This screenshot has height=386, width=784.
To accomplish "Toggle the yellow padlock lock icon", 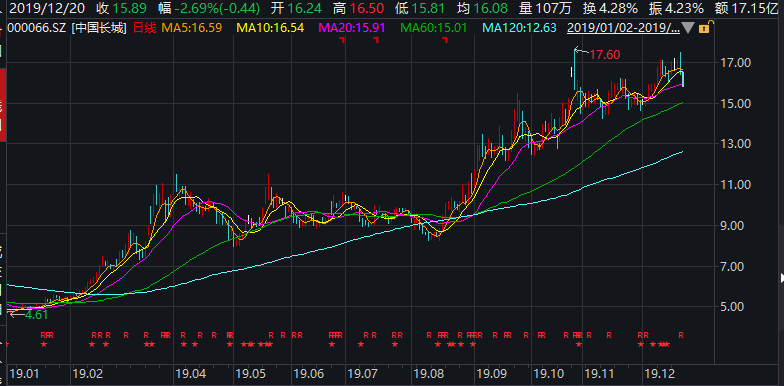I will tap(704, 29).
